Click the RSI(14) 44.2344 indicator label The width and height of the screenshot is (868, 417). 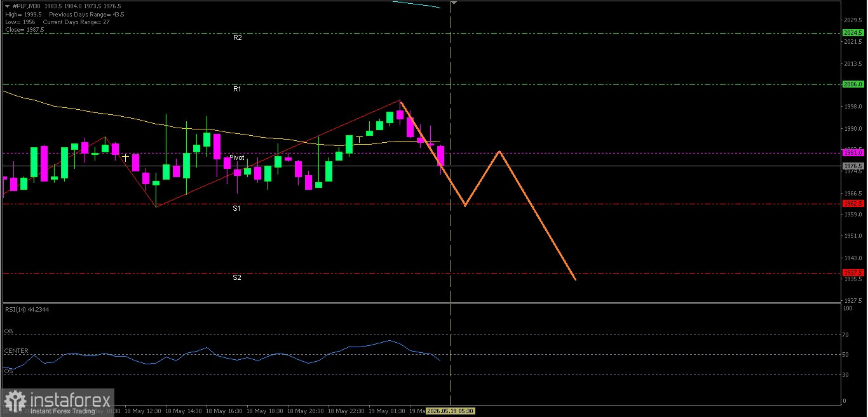point(27,309)
